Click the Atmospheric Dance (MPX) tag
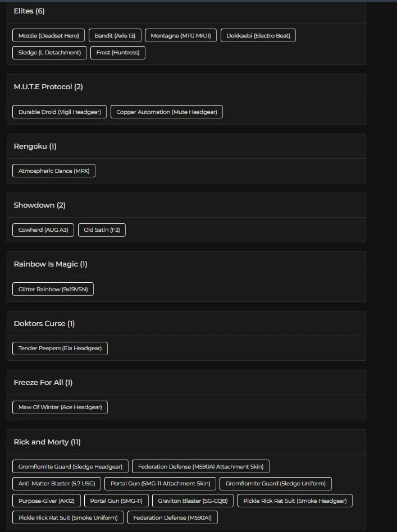 tap(54, 171)
